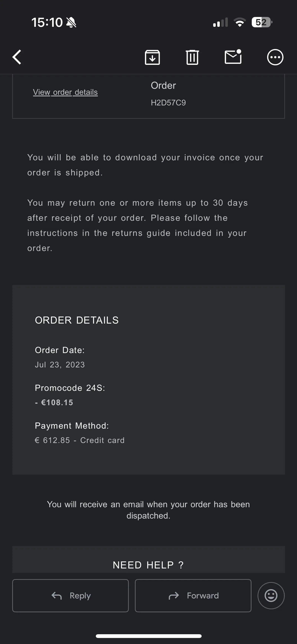The width and height of the screenshot is (297, 644).
Task: Tap the Reply button
Action: point(71,596)
